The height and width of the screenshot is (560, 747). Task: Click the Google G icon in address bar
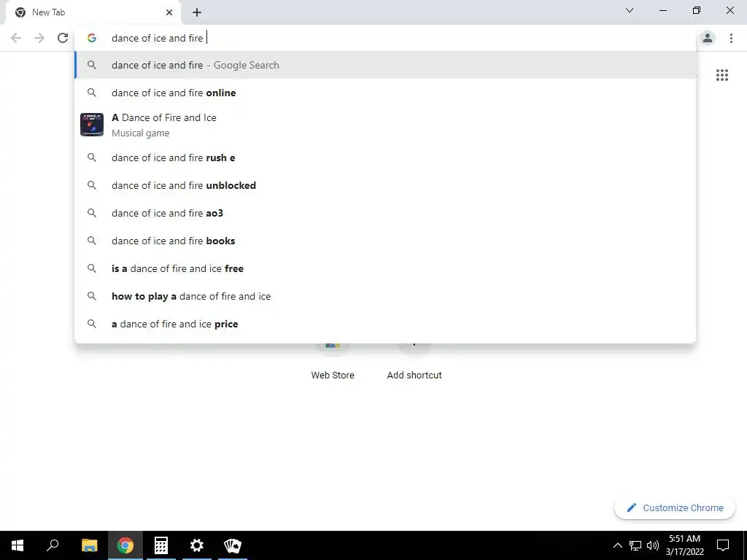pos(92,38)
